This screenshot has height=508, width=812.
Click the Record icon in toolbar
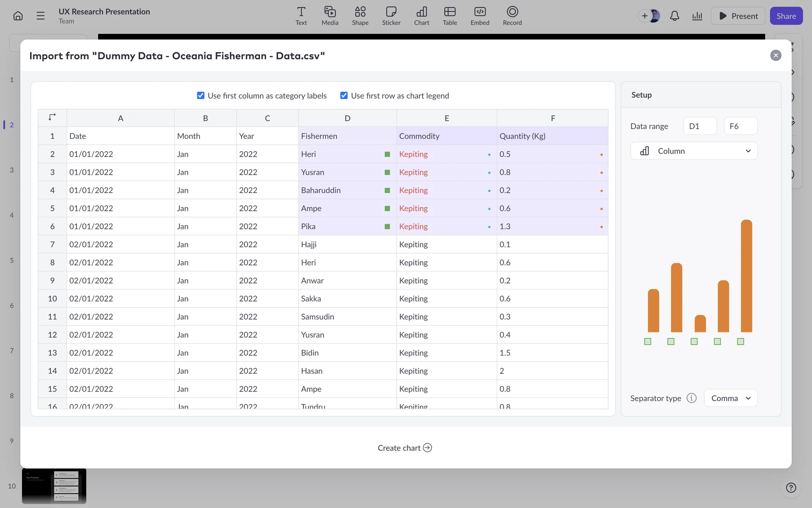tap(512, 12)
